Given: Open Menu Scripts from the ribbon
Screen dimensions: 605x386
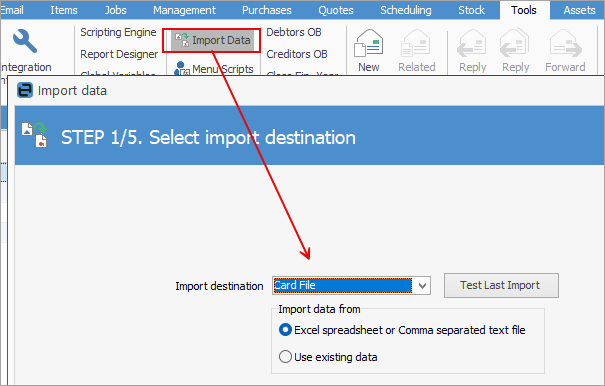Looking at the screenshot, I should coord(215,69).
